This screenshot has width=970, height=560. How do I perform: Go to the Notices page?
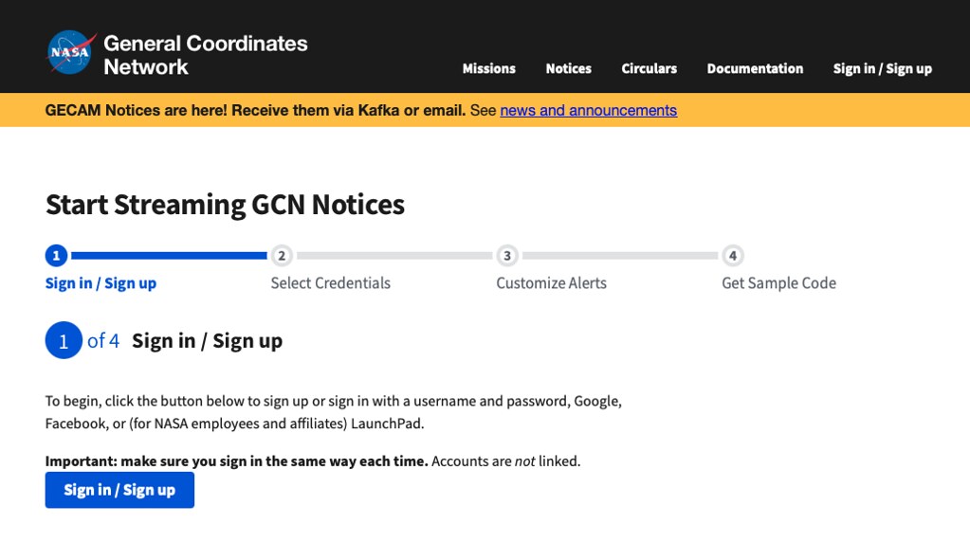pos(568,68)
